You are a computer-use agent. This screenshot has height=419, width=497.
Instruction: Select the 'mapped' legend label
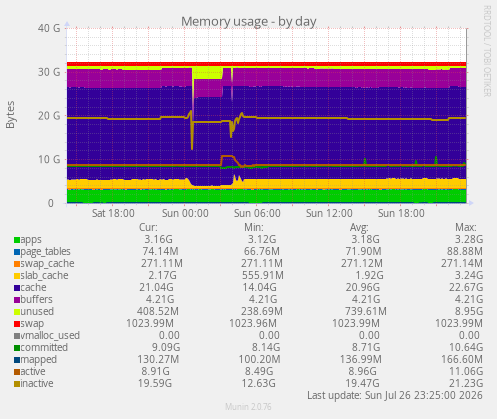39,360
